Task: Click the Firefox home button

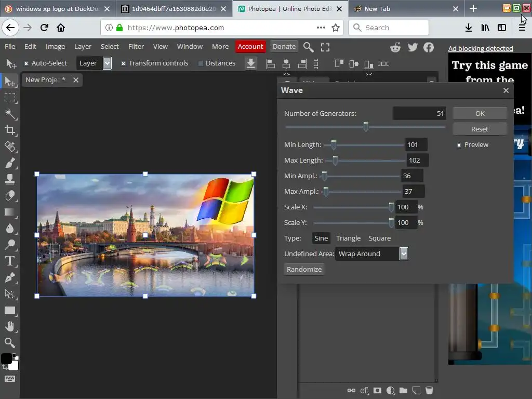Action: [x=61, y=28]
